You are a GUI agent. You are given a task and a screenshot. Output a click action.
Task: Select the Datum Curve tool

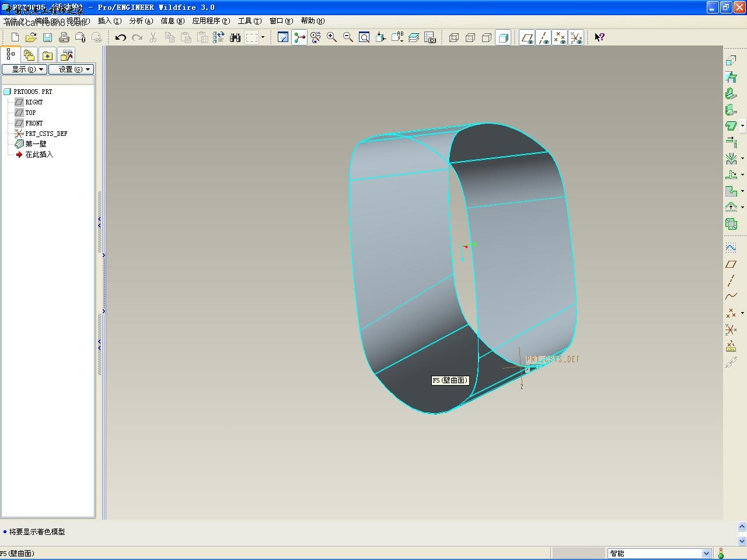pyautogui.click(x=731, y=297)
